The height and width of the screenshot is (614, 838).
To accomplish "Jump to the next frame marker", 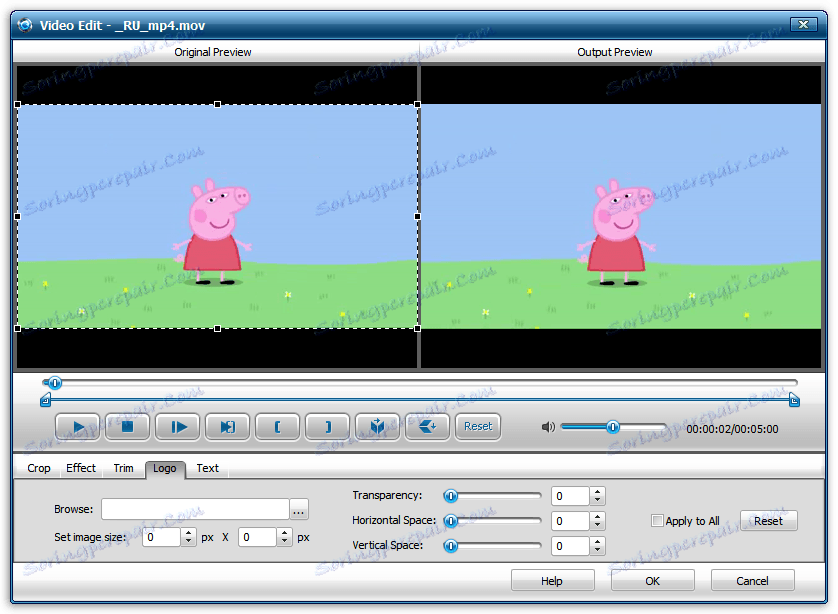I will tap(227, 426).
